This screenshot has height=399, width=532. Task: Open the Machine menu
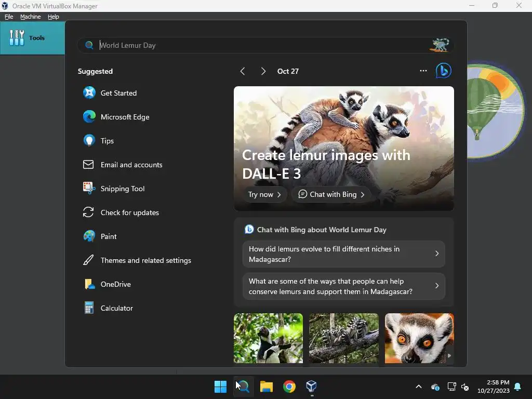(30, 17)
